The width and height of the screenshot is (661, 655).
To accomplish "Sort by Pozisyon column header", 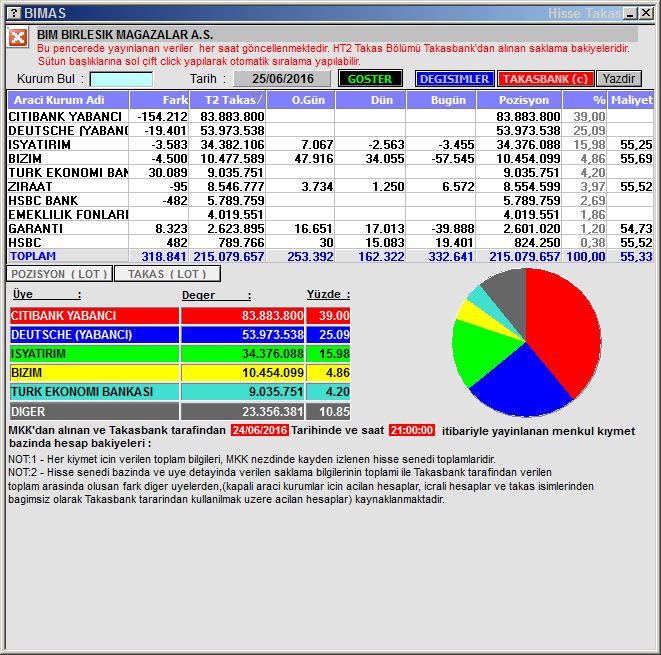I will (x=519, y=100).
